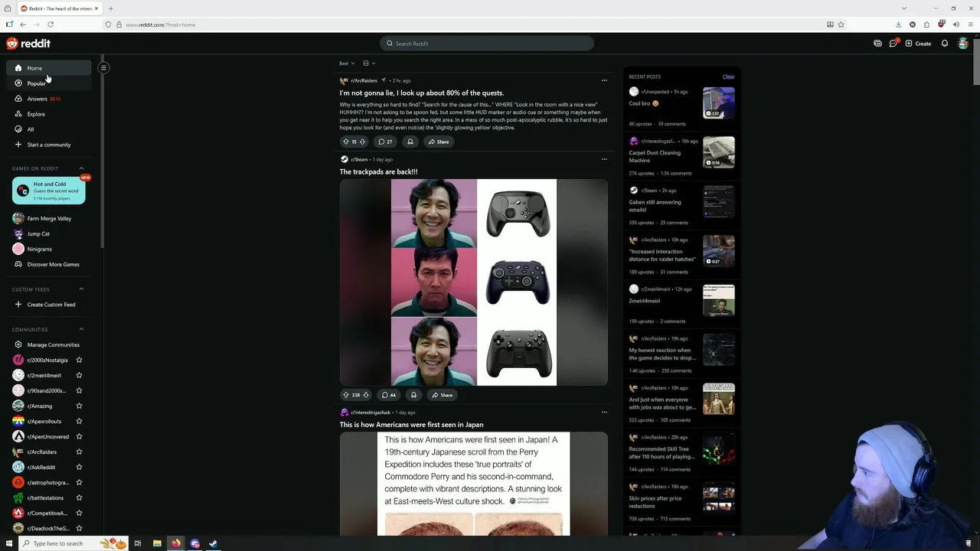Open the 27 comments on quests post
Screen dimensions: 980x551
click(385, 142)
